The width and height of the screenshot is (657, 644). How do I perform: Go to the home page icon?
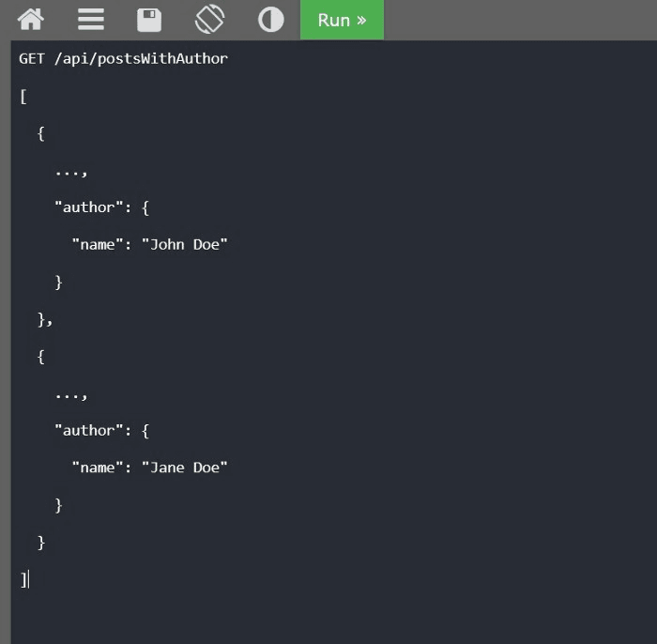31,20
